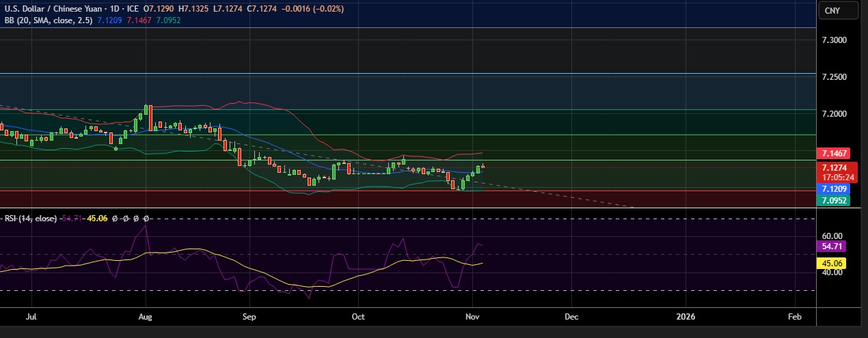Click the Dec label on the time axis
The width and height of the screenshot is (868, 338).
(571, 318)
